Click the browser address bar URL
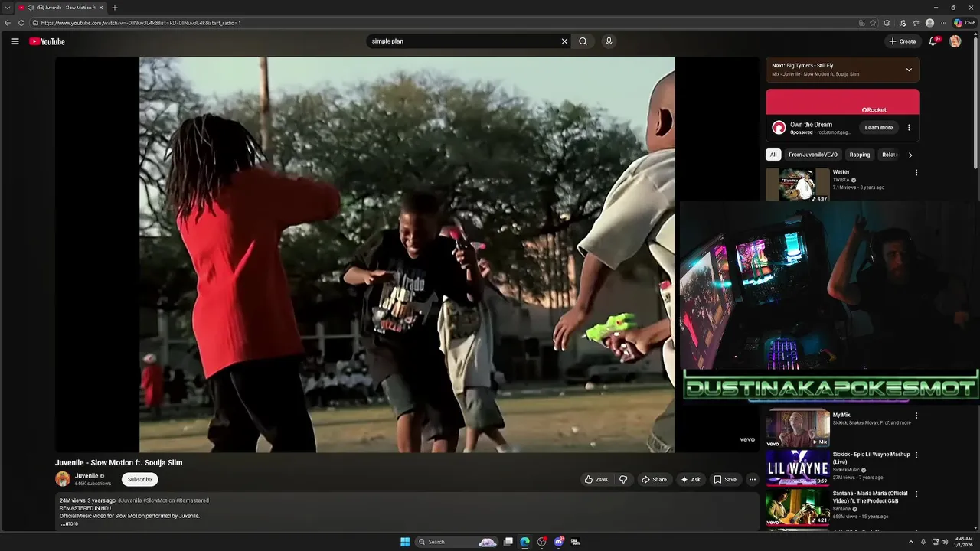The width and height of the screenshot is (980, 551). click(141, 23)
